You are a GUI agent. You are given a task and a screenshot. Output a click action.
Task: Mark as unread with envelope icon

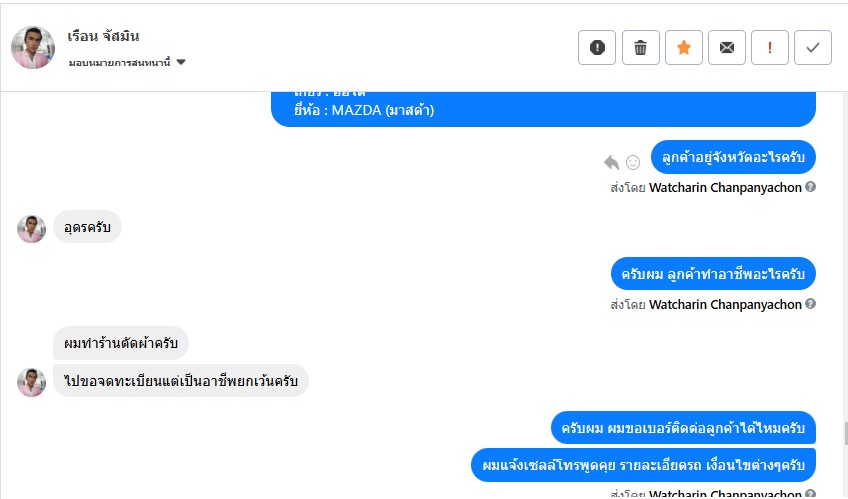727,48
